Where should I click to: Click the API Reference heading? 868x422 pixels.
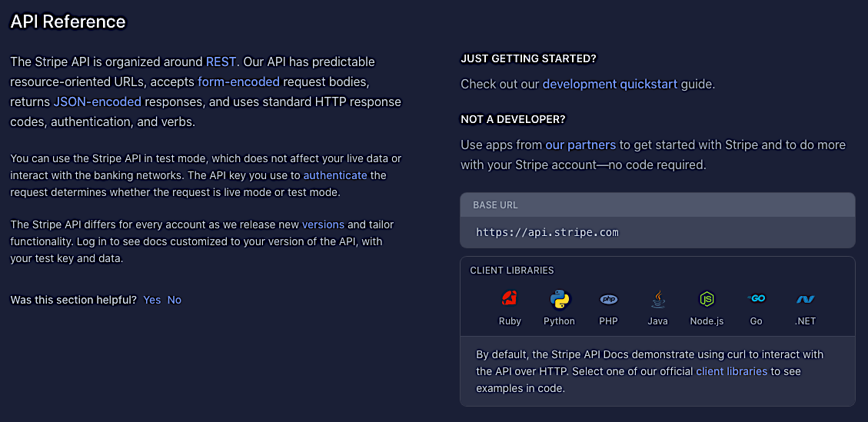point(68,22)
